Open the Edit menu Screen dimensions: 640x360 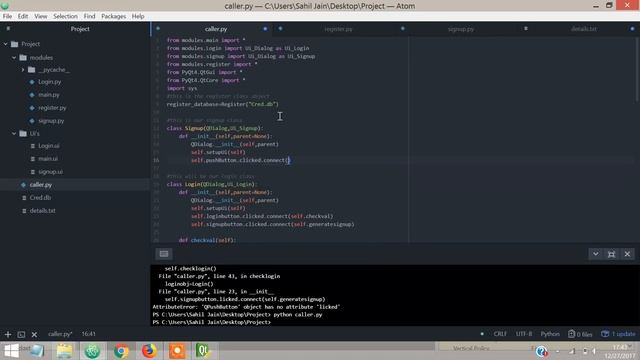(23, 16)
